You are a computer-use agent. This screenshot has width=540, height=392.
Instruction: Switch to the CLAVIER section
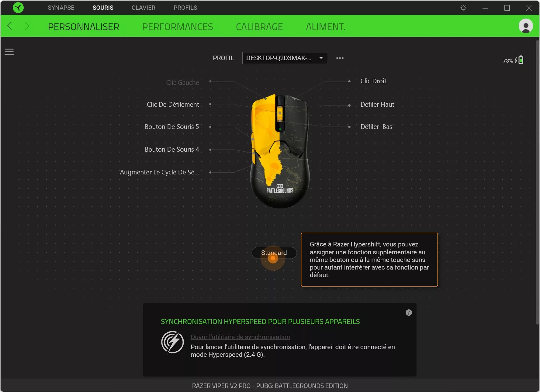point(143,8)
